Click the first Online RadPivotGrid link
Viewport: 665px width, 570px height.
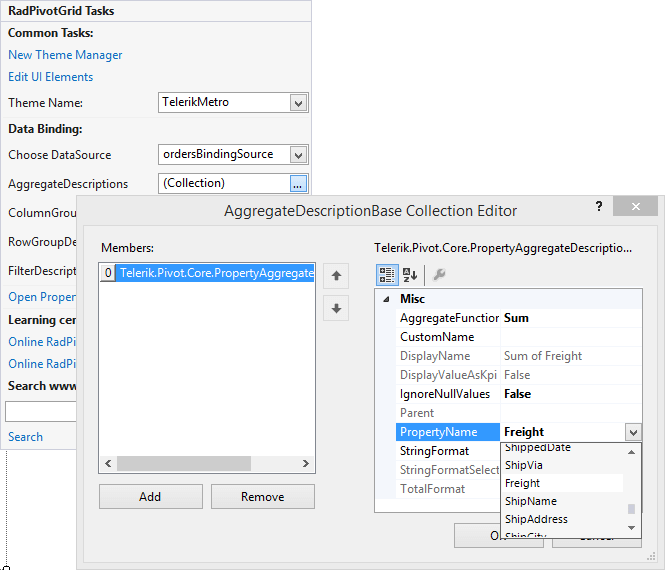click(x=42, y=342)
